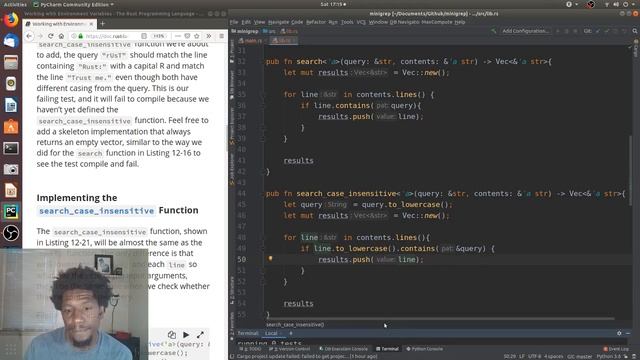Select minigrep project breadcrumb
640x360 pixels.
coord(245,31)
